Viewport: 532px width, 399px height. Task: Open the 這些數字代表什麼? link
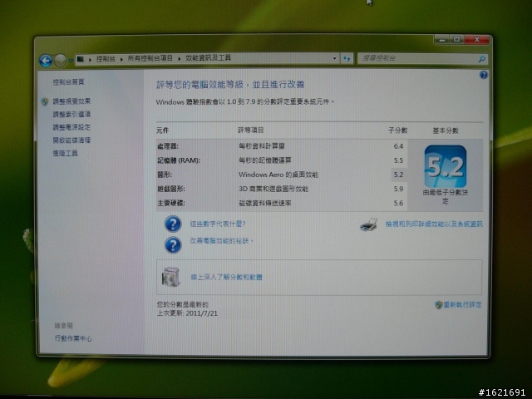[218, 224]
